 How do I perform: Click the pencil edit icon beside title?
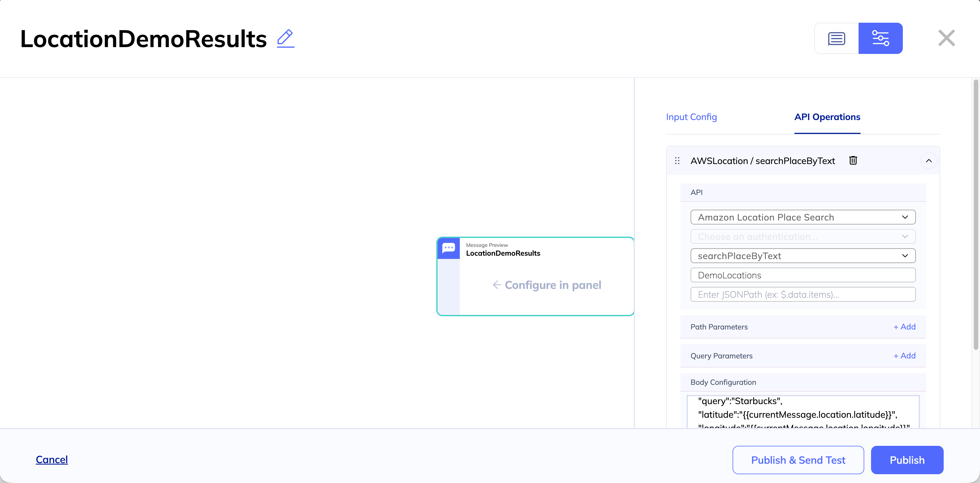285,38
